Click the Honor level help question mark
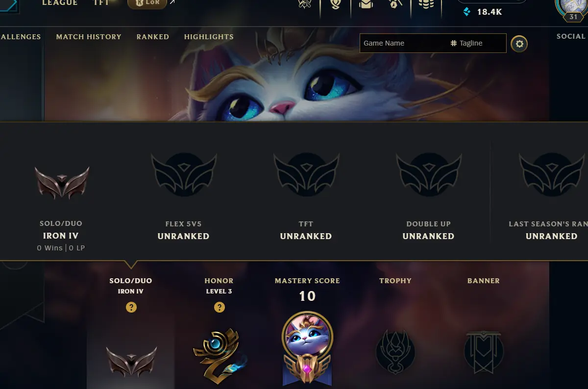Image resolution: width=588 pixels, height=389 pixels. (219, 307)
